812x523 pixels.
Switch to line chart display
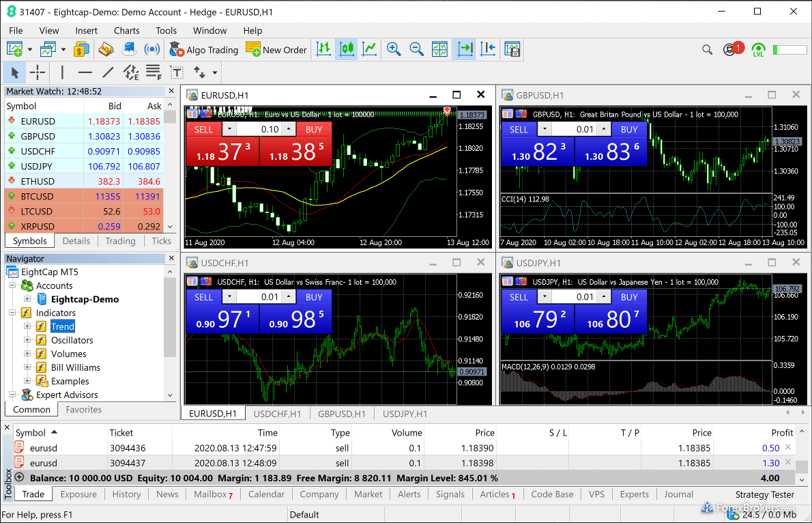pyautogui.click(x=369, y=49)
